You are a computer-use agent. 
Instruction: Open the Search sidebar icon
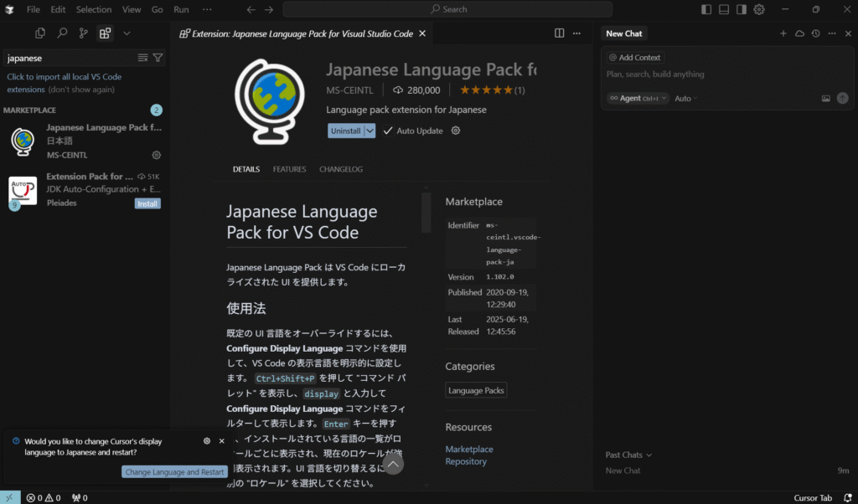[x=62, y=33]
